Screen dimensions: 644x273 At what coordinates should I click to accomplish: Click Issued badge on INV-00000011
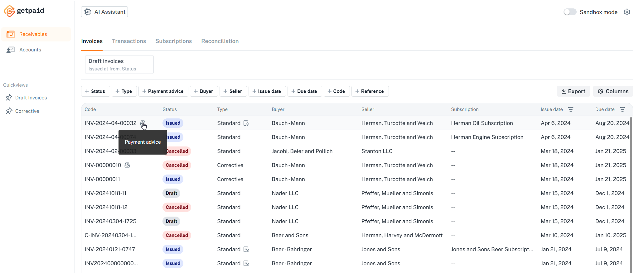coord(173,179)
